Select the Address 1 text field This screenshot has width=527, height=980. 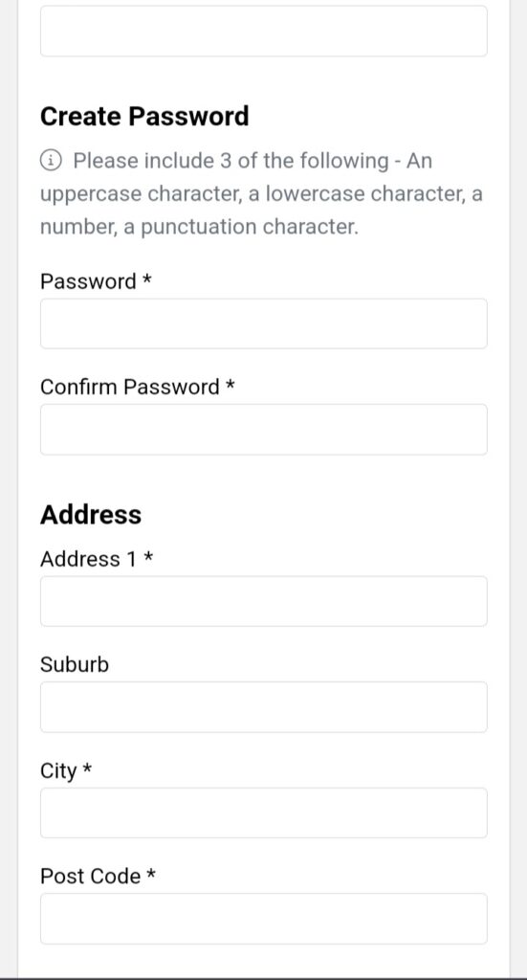264,601
